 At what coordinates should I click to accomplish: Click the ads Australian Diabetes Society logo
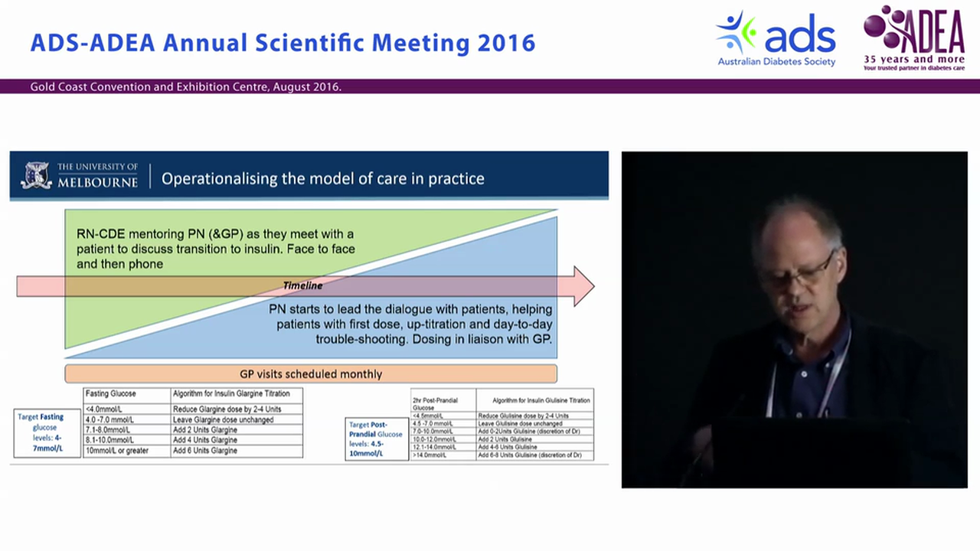(775, 38)
